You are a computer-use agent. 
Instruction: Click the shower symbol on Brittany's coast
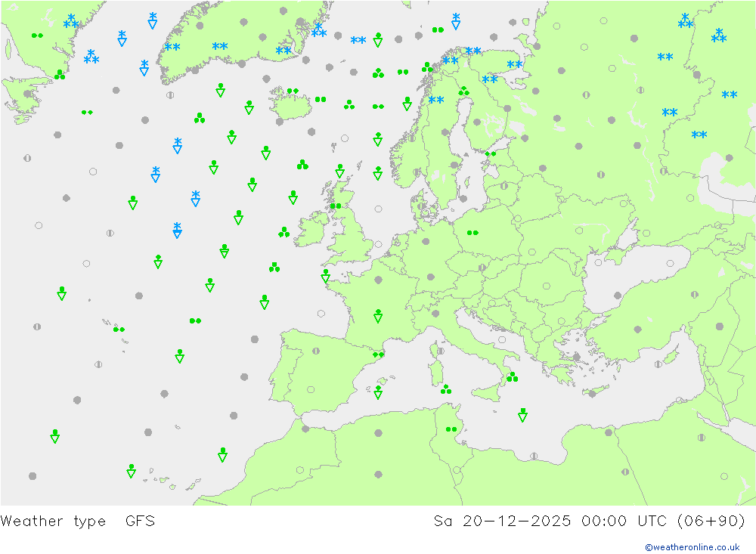(325, 276)
